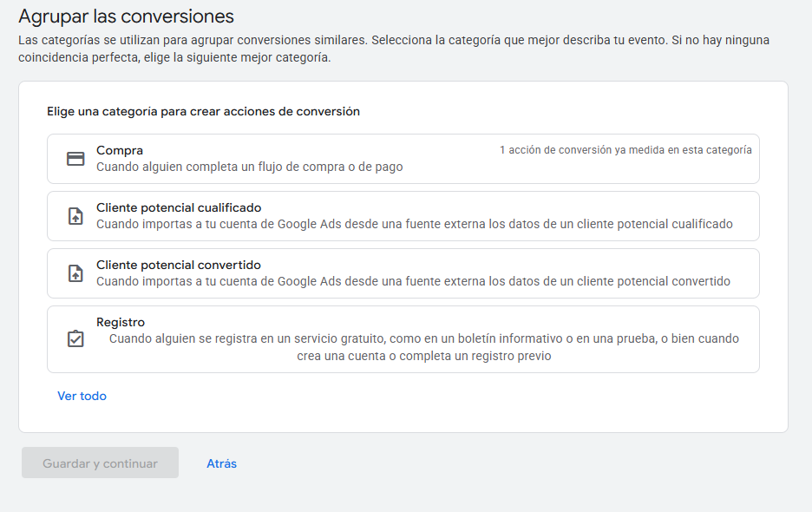The image size is (812, 512).
Task: Click the credit card icon for Compra
Action: coord(75,159)
